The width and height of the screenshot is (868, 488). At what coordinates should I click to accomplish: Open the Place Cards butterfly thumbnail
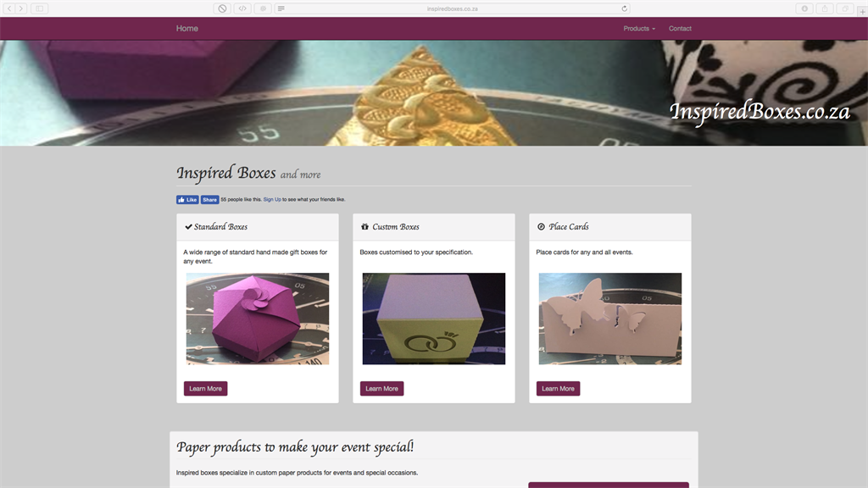coord(610,319)
